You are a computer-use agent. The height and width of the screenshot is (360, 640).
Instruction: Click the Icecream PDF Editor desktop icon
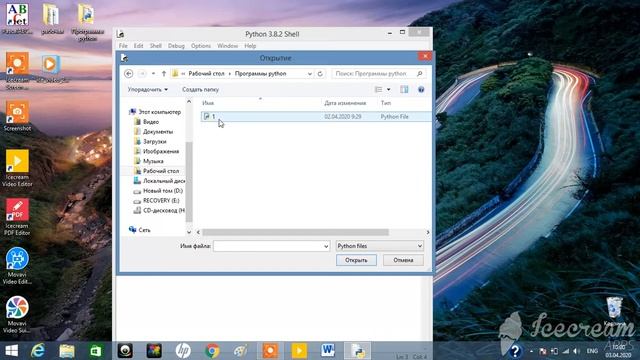[17, 217]
